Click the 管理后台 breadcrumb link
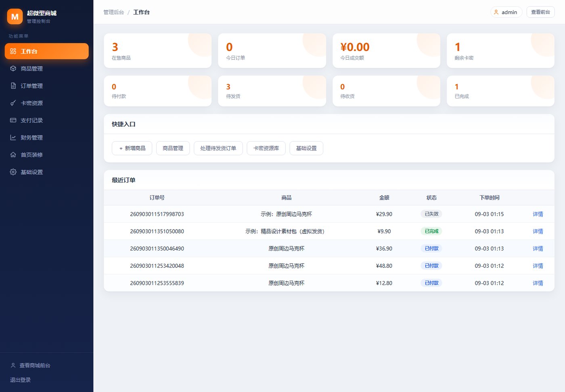The width and height of the screenshot is (565, 392). coord(114,12)
